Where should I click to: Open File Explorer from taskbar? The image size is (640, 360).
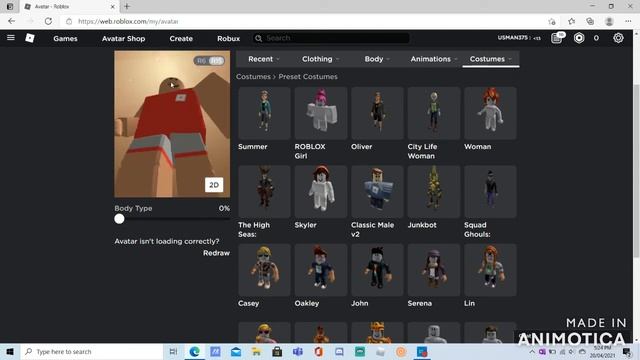[256, 351]
